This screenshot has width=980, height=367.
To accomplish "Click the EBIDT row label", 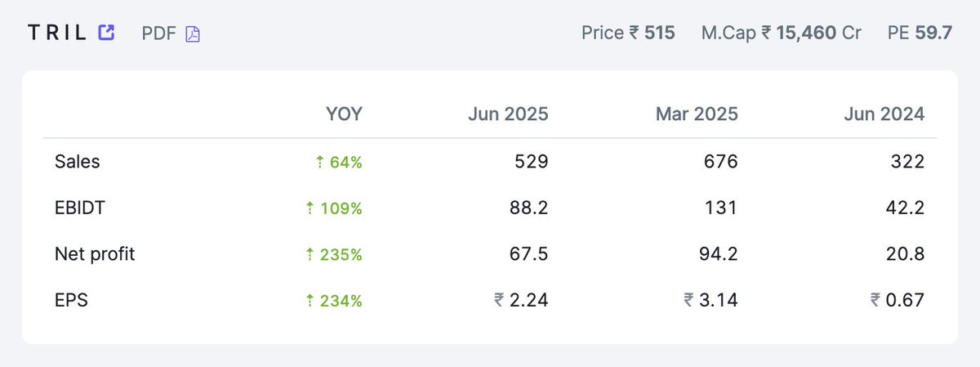I will [x=80, y=208].
